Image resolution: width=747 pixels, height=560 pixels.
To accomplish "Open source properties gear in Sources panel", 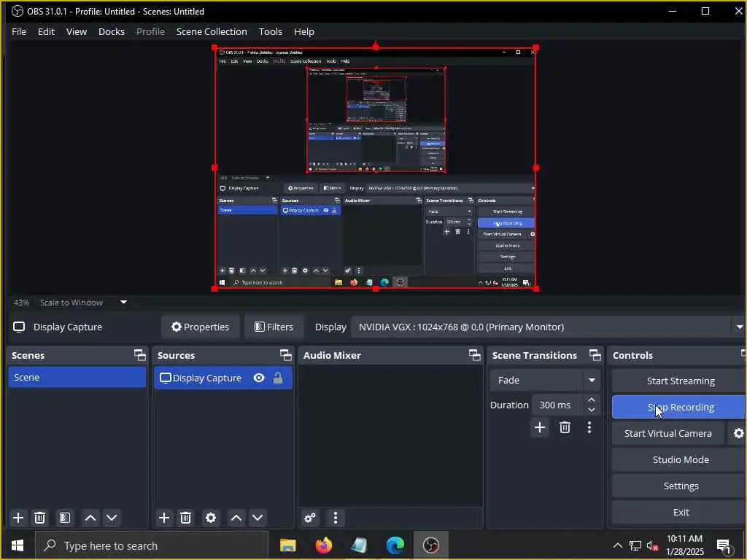I will [211, 518].
